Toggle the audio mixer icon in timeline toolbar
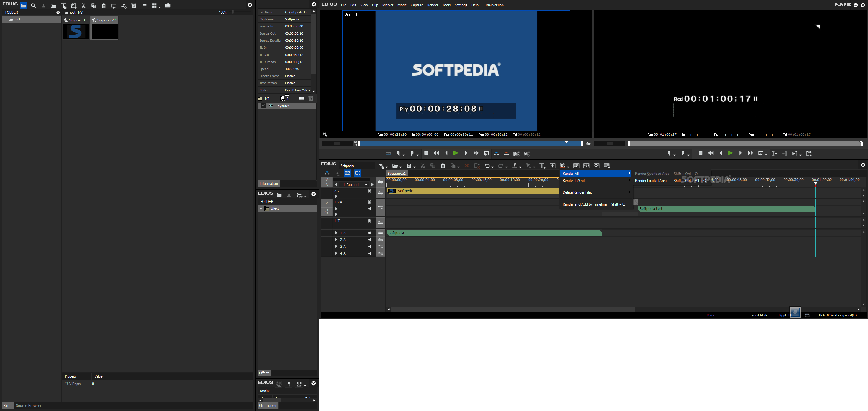868x411 pixels. (x=587, y=166)
